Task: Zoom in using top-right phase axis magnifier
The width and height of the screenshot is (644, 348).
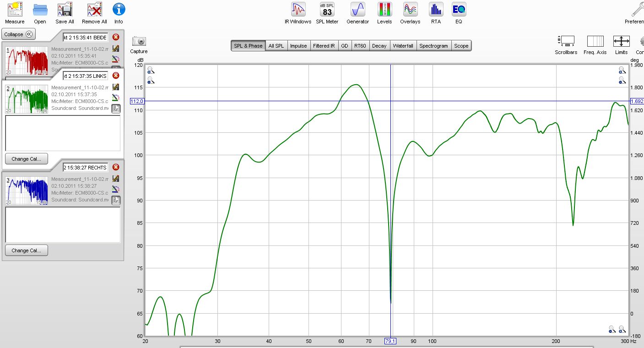Action: pyautogui.click(x=622, y=70)
